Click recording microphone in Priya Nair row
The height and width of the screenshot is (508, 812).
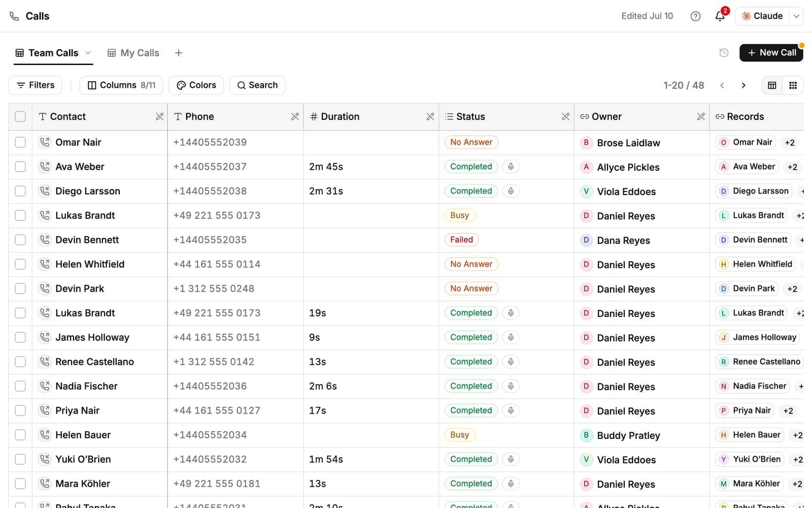(511, 410)
